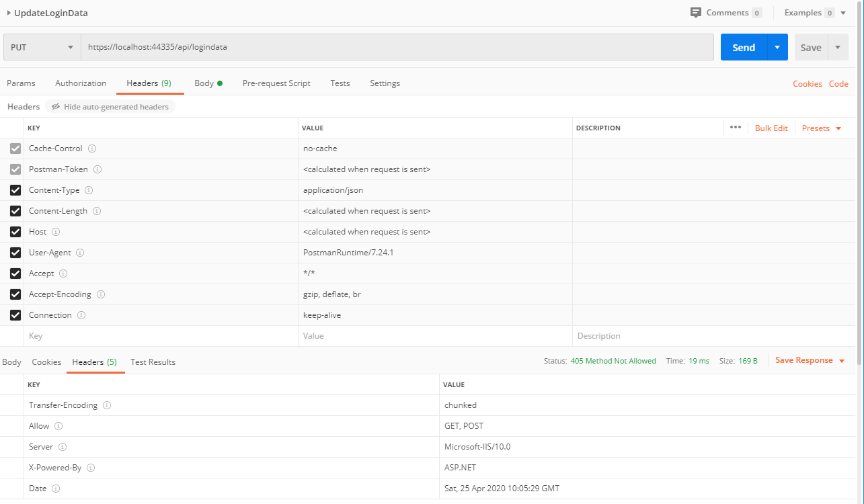Screen dimensions: 864x504
Task: Open the Pre-request Script tab
Action: (x=276, y=83)
